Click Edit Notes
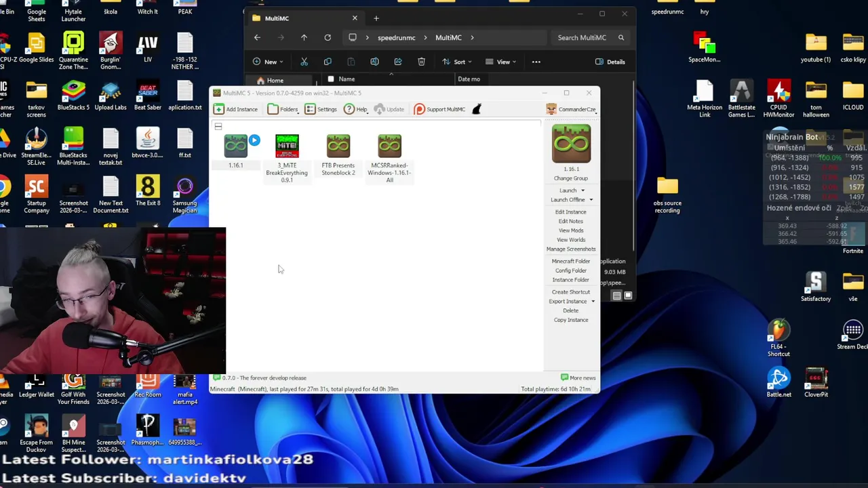 pyautogui.click(x=571, y=221)
